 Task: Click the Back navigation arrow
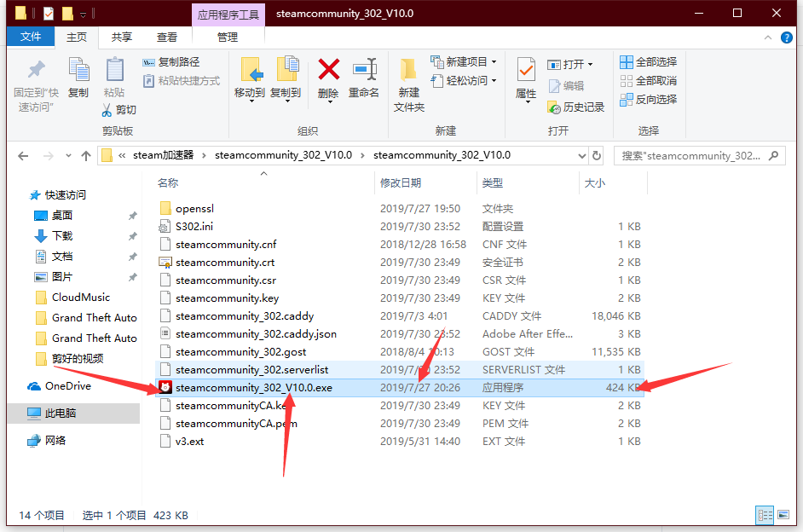coord(23,156)
